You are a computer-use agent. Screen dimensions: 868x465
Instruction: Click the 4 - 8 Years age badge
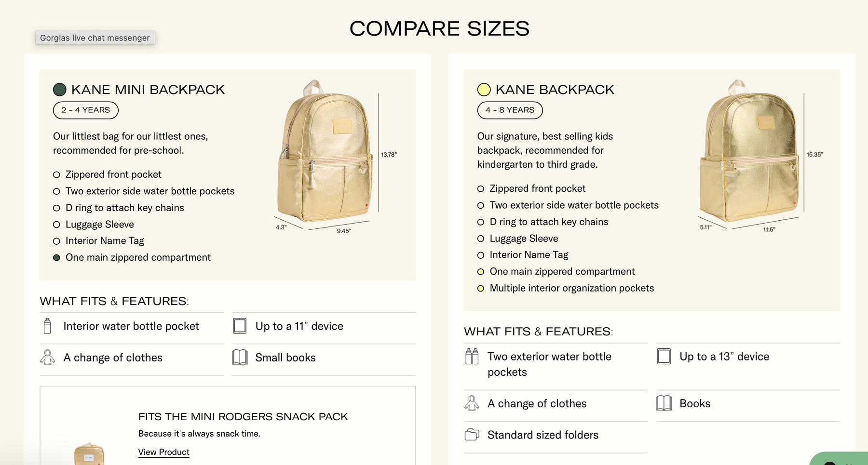510,110
